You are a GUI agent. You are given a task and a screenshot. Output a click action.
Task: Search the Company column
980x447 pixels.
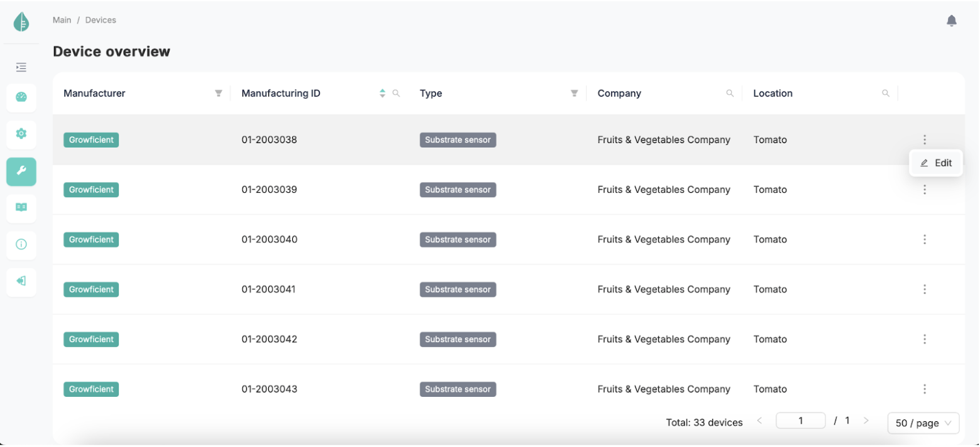(730, 94)
